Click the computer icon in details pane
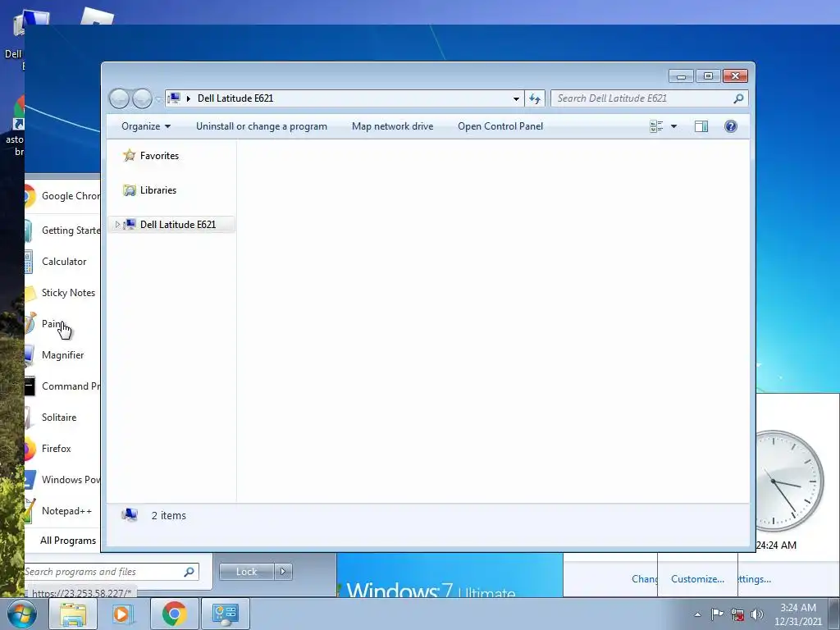The width and height of the screenshot is (840, 630). (x=129, y=515)
